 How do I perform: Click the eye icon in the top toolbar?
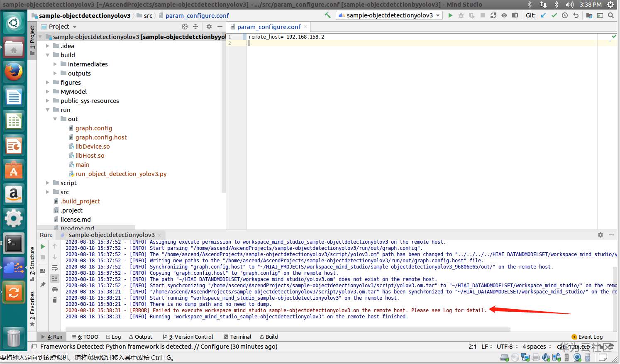tap(504, 15)
